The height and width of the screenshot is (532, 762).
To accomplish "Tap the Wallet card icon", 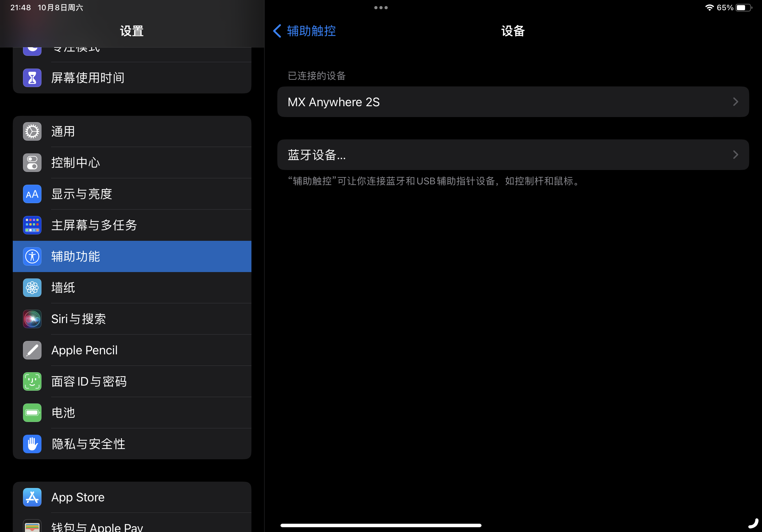I will tap(32, 526).
